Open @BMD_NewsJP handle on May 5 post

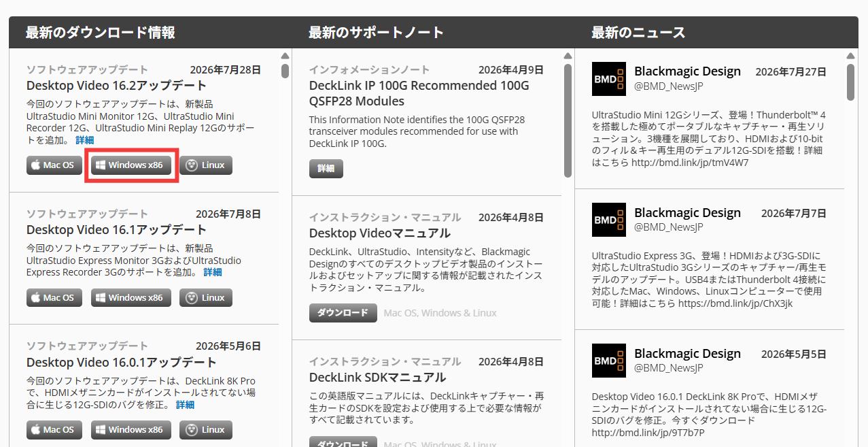[x=668, y=368]
